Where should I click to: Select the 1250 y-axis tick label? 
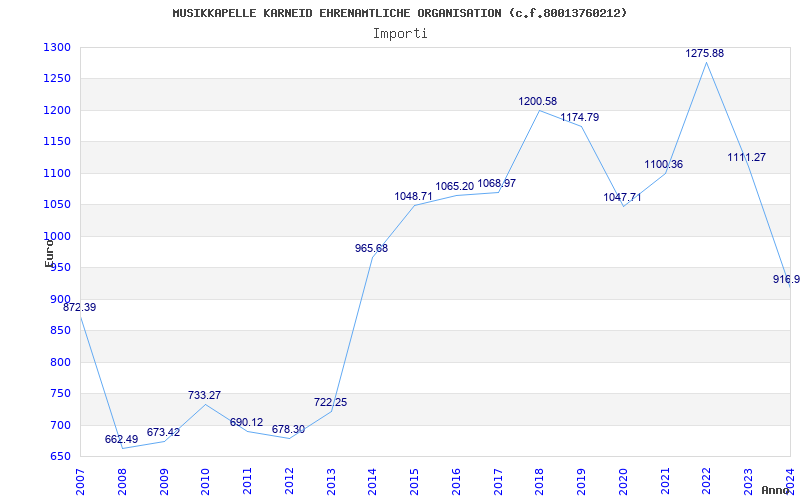click(x=57, y=79)
